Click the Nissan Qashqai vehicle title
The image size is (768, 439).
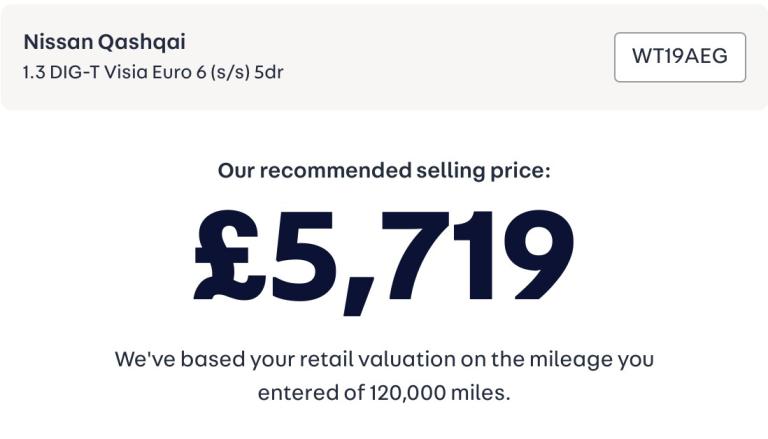104,42
